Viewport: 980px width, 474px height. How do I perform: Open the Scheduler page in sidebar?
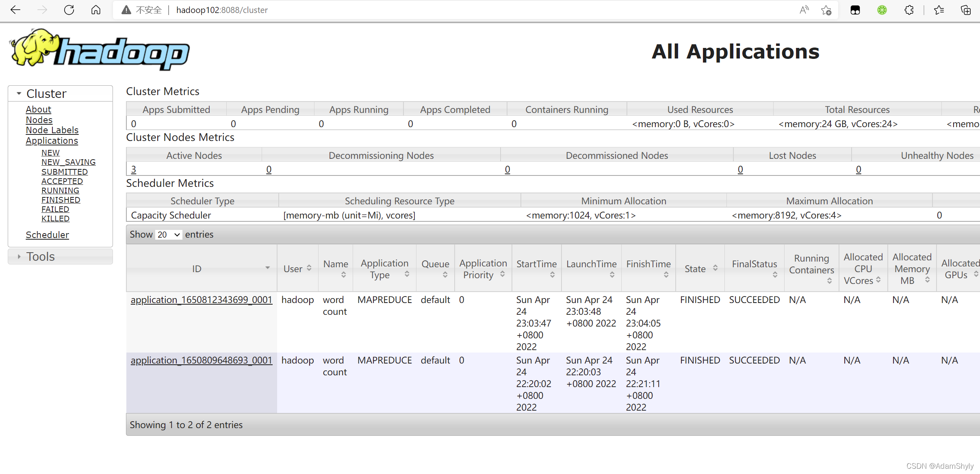point(47,235)
